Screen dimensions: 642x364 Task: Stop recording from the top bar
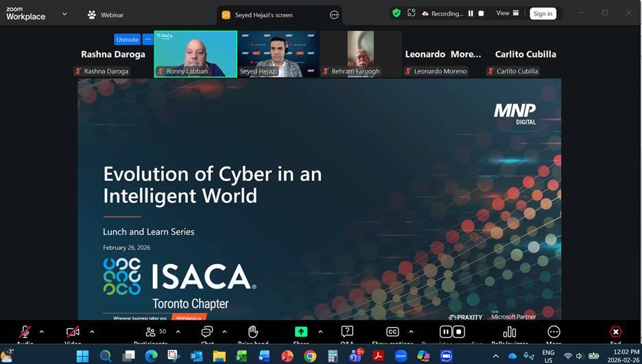click(x=481, y=14)
